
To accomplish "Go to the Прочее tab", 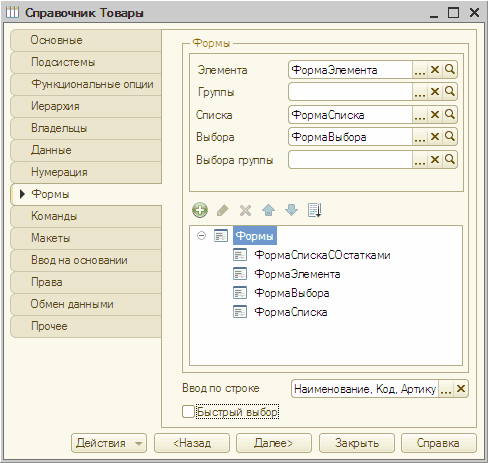I will (86, 326).
